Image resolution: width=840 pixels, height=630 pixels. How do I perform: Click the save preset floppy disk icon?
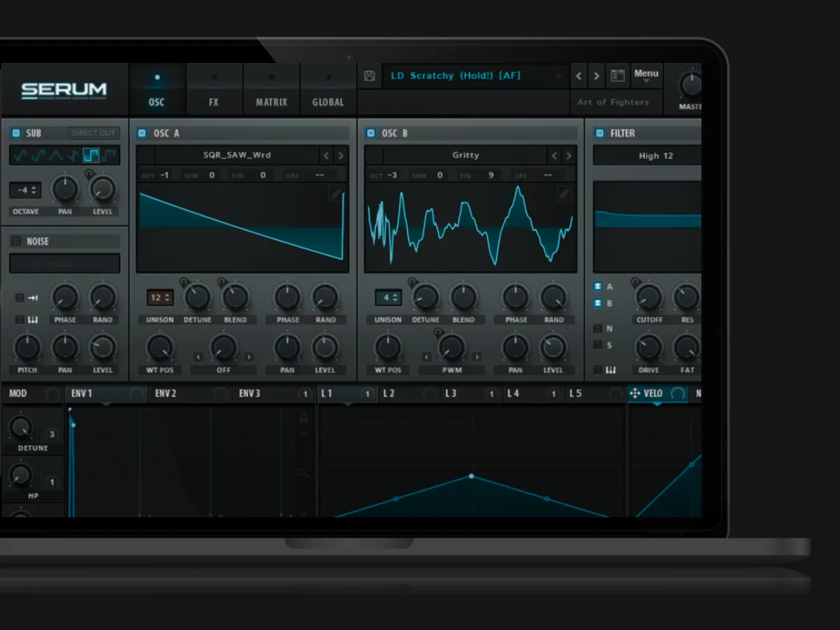click(x=370, y=76)
